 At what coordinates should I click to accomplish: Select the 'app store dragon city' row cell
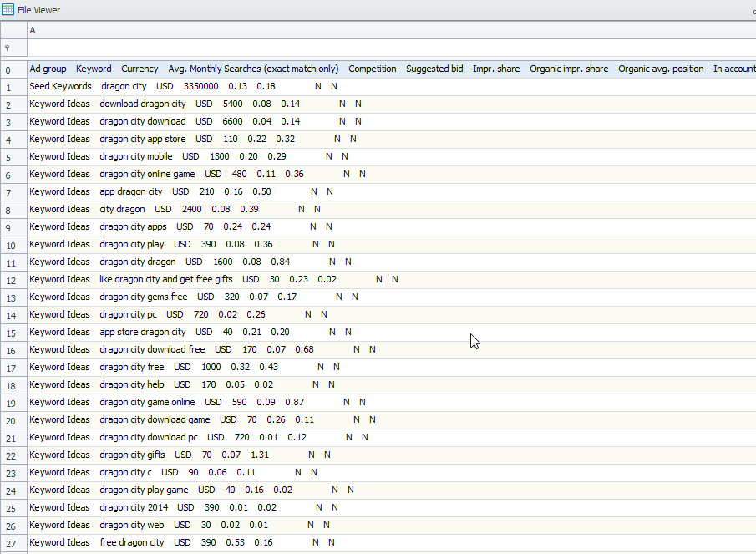pos(392,333)
